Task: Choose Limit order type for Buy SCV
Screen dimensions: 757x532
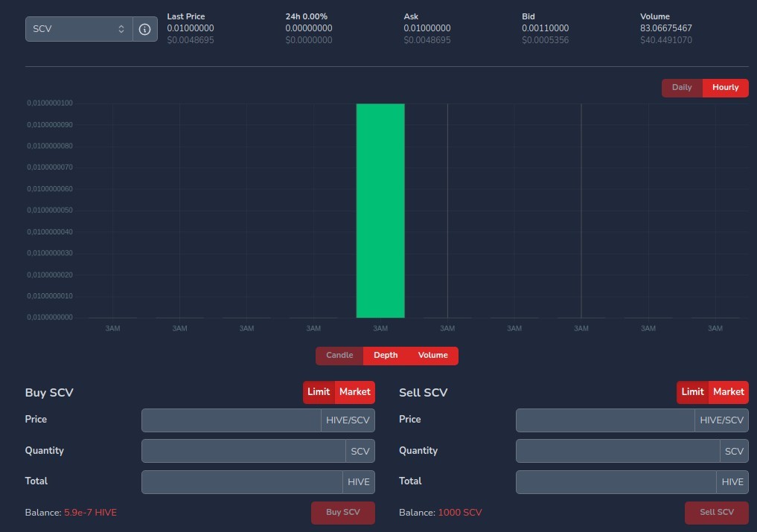Action: (319, 392)
